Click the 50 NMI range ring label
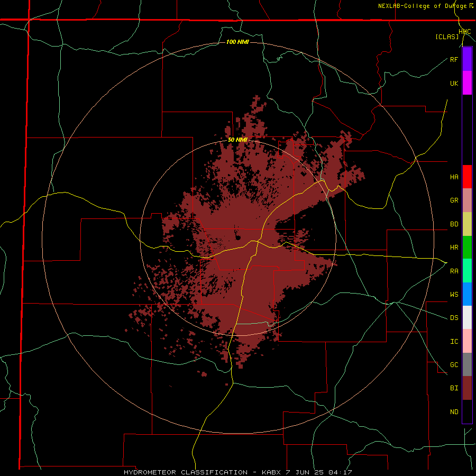Screen dimensions: 476x476 coord(237,140)
